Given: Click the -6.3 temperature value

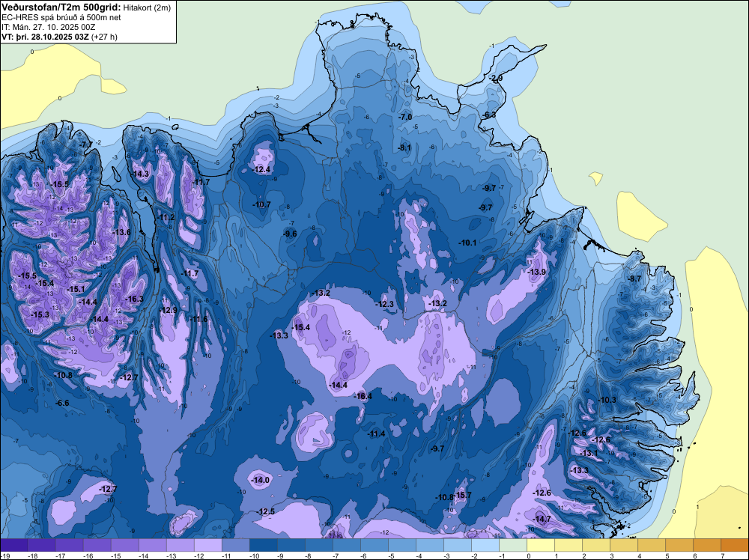Looking at the screenshot, I should [490, 115].
